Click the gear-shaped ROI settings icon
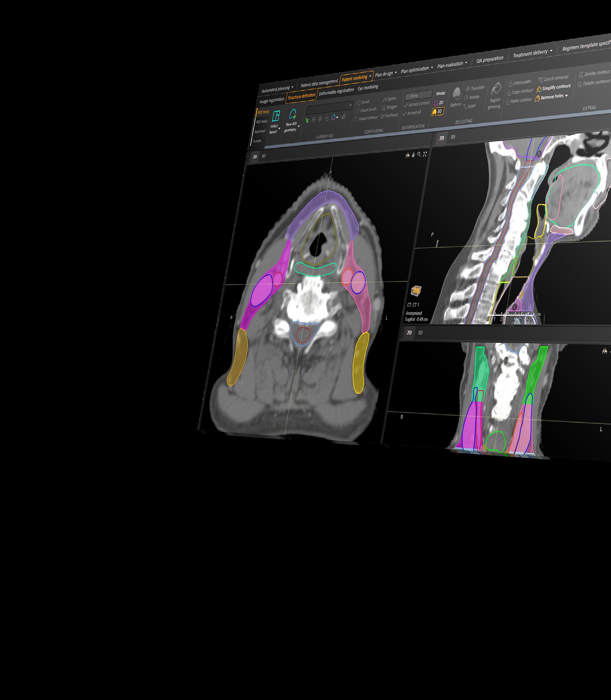Screen dimensions: 611x700 pyautogui.click(x=320, y=119)
